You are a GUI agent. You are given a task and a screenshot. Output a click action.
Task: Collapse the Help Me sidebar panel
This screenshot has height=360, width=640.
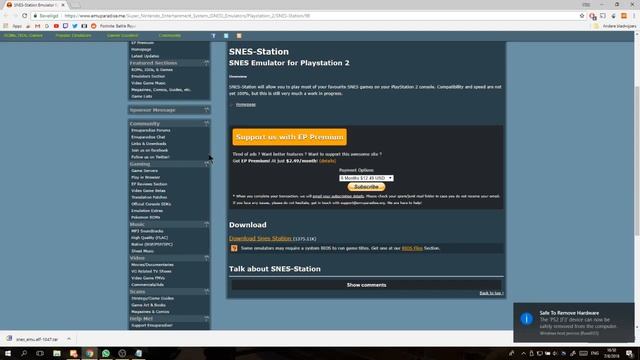coord(207,318)
